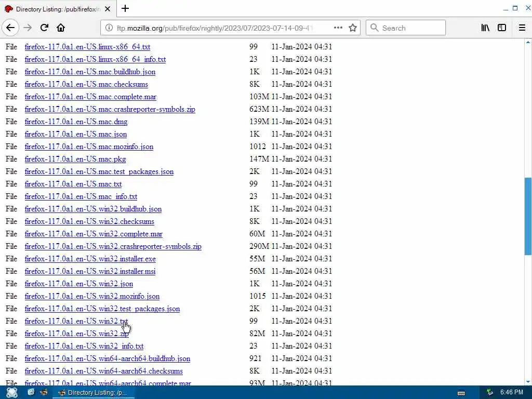This screenshot has width=532, height=399.
Task: Click the Search input field
Action: pyautogui.click(x=405, y=28)
